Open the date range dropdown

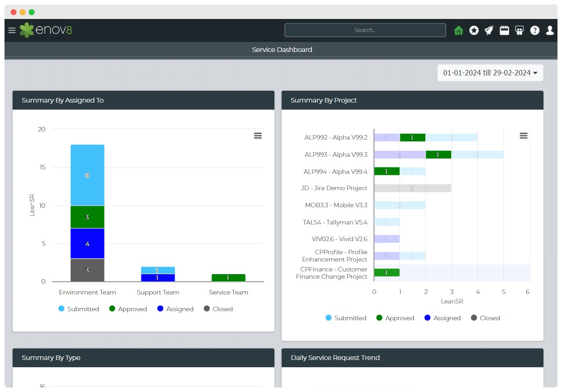pos(490,73)
